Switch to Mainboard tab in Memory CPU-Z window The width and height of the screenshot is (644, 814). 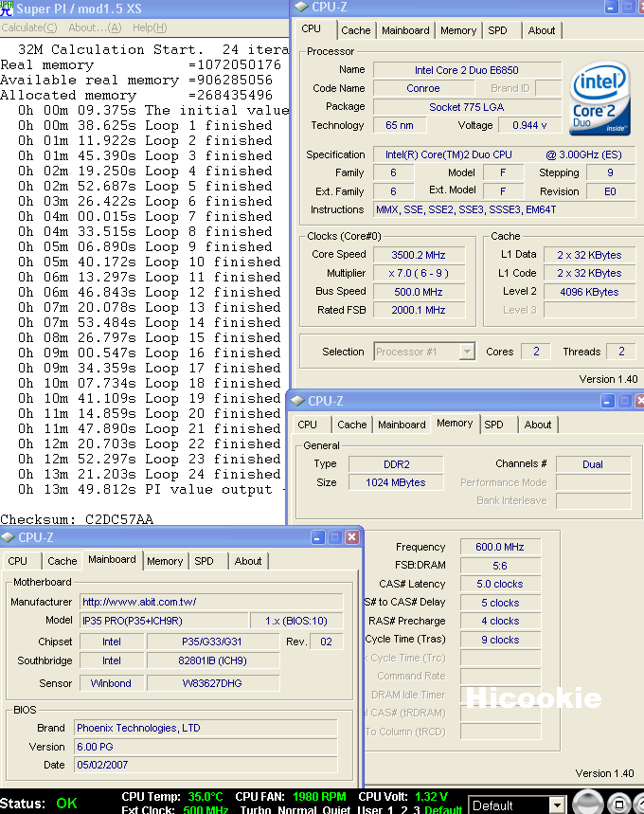[402, 425]
